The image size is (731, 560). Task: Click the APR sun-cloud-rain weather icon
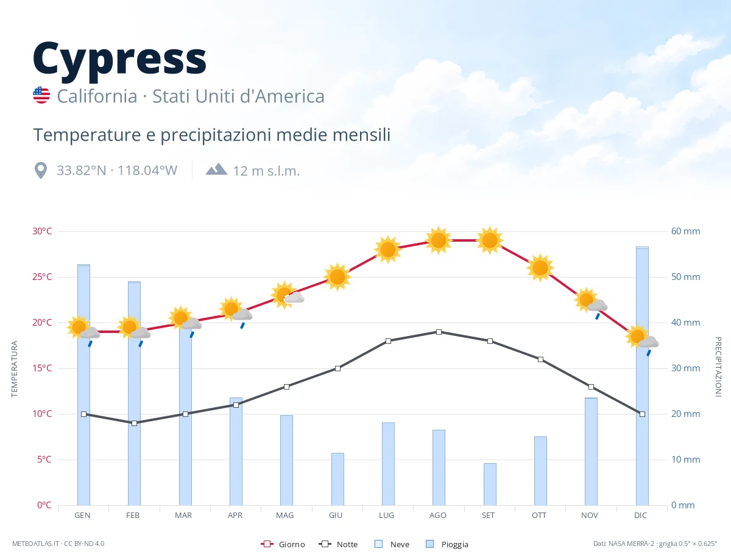coord(236,312)
